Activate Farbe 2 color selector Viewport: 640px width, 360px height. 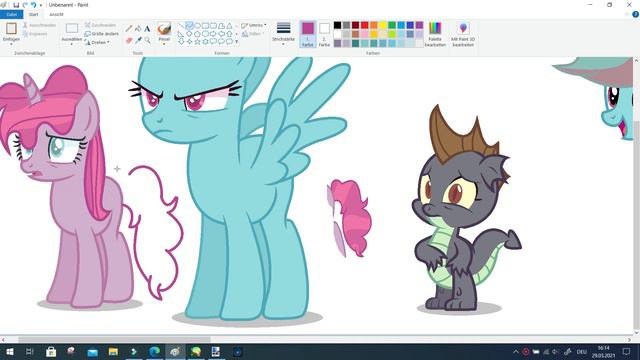[324, 34]
